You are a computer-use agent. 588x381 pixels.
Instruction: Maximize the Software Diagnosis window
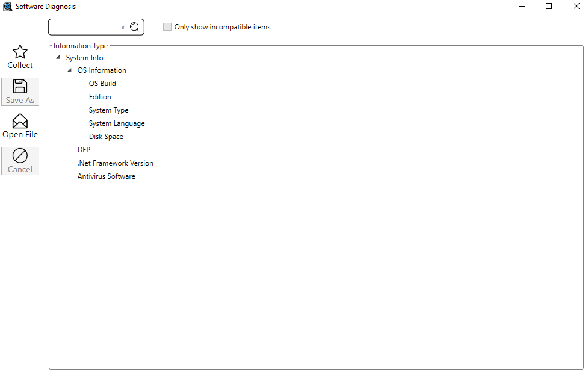pos(548,7)
